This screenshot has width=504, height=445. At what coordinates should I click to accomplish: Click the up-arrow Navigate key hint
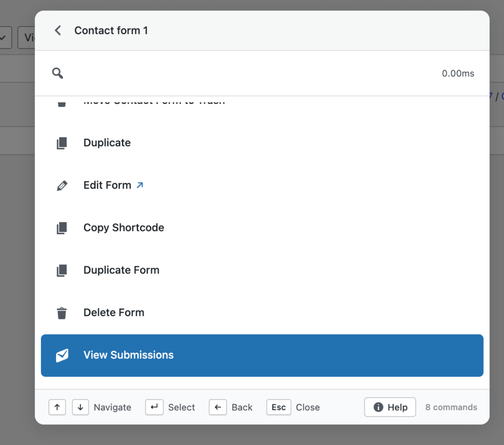click(x=57, y=407)
